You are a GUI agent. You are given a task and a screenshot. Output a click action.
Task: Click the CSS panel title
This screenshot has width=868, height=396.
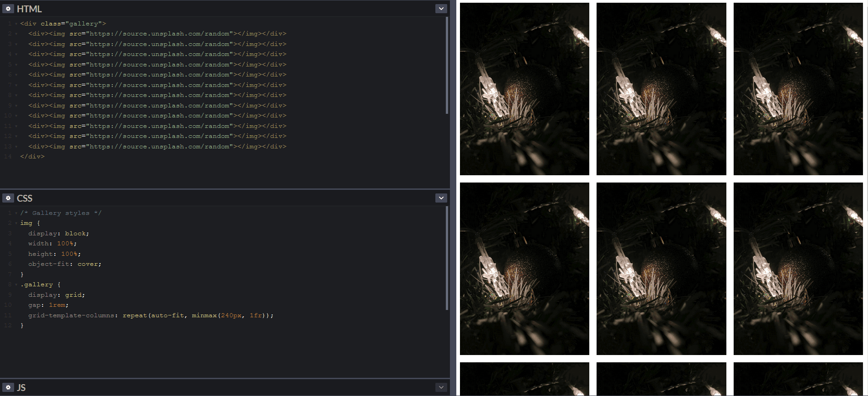(x=25, y=198)
